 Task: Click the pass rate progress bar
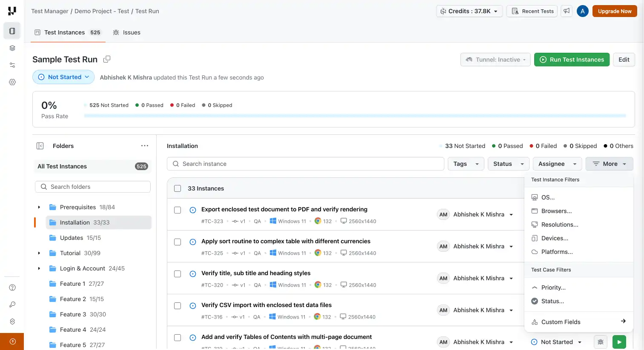355,116
